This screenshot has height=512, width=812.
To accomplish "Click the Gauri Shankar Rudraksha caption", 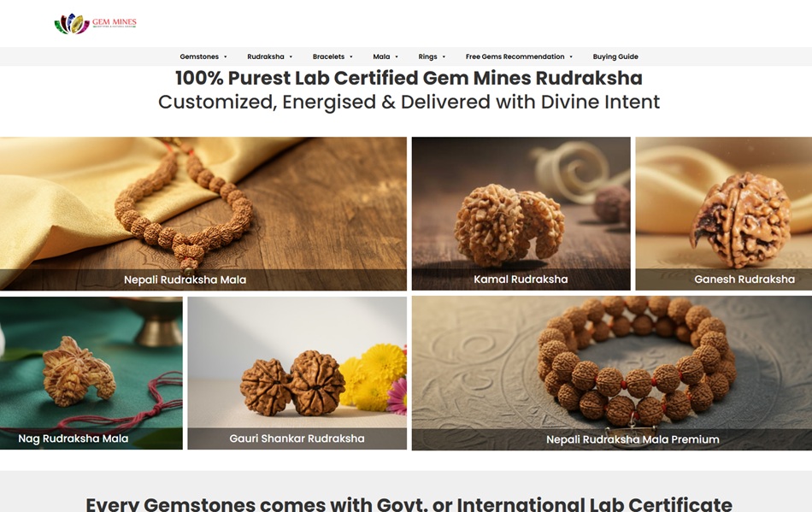I will [297, 438].
